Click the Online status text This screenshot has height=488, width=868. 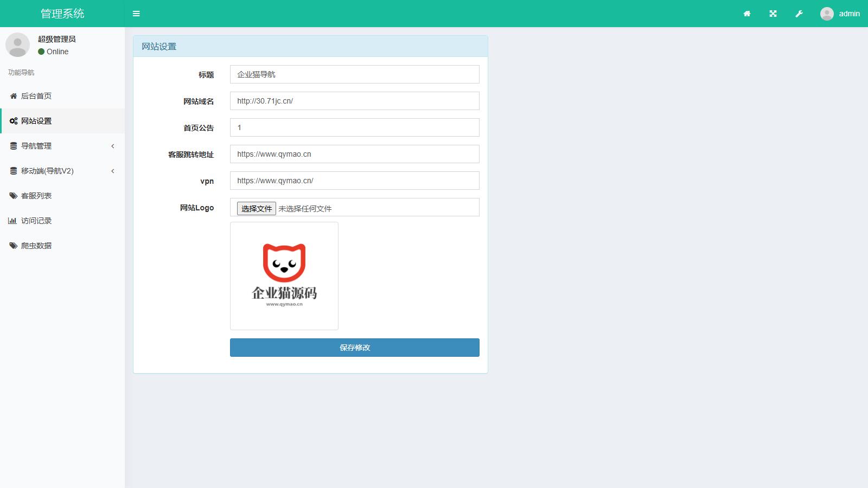click(x=58, y=52)
